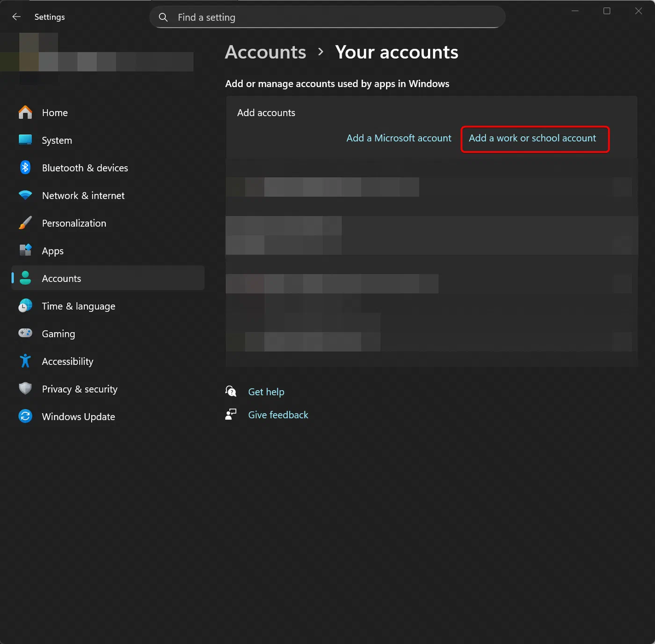Screen dimensions: 655x644
Task: Close the Settings window
Action: tap(639, 11)
